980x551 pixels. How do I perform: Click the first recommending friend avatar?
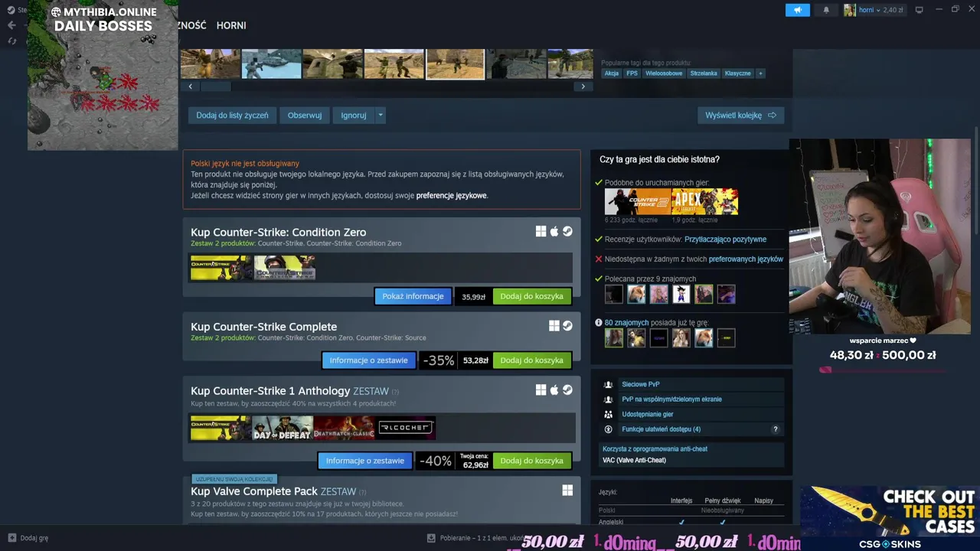pos(614,295)
